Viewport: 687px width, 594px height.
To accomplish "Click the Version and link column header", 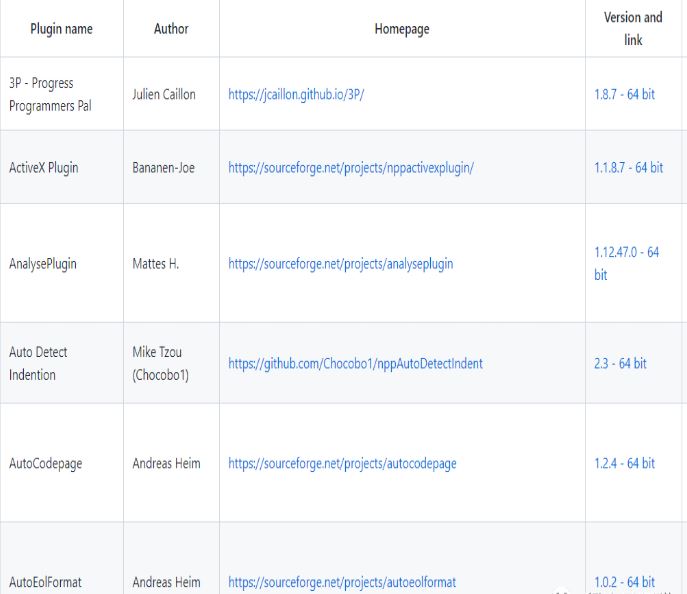I will tap(633, 29).
